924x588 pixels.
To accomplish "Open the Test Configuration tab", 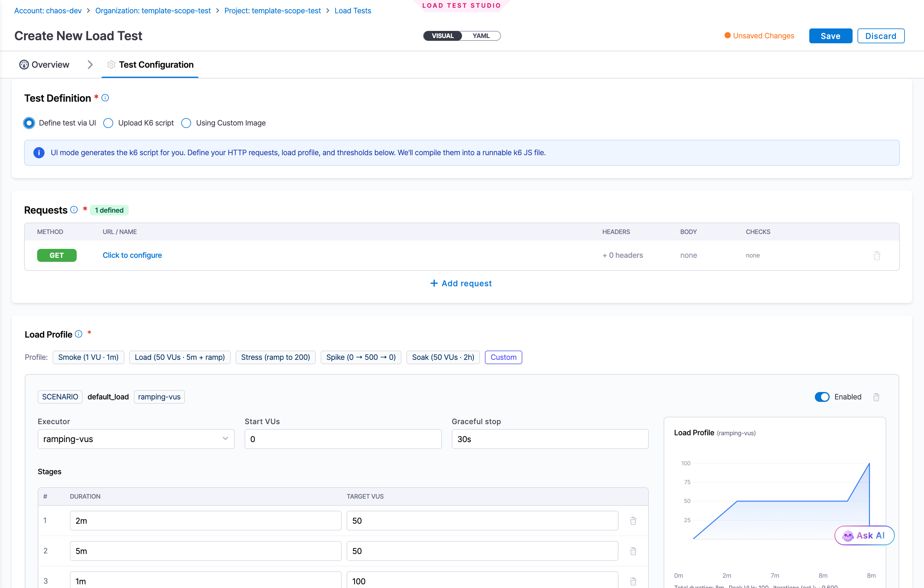I will [x=150, y=64].
